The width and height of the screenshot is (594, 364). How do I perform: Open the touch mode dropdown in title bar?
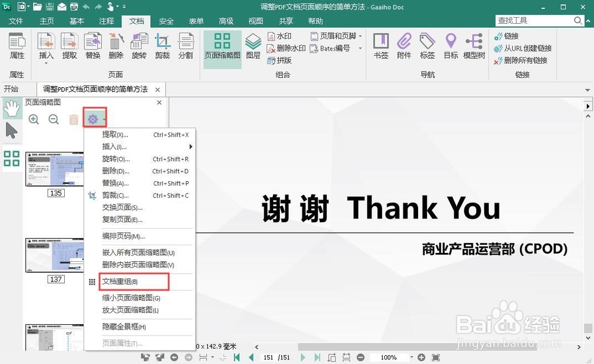(x=117, y=7)
